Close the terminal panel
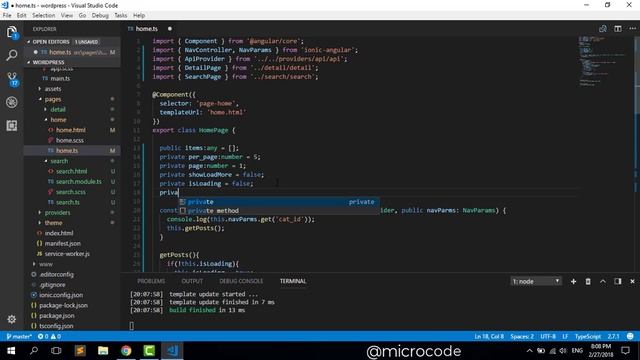Viewport: 640px width, 360px height. click(632, 281)
